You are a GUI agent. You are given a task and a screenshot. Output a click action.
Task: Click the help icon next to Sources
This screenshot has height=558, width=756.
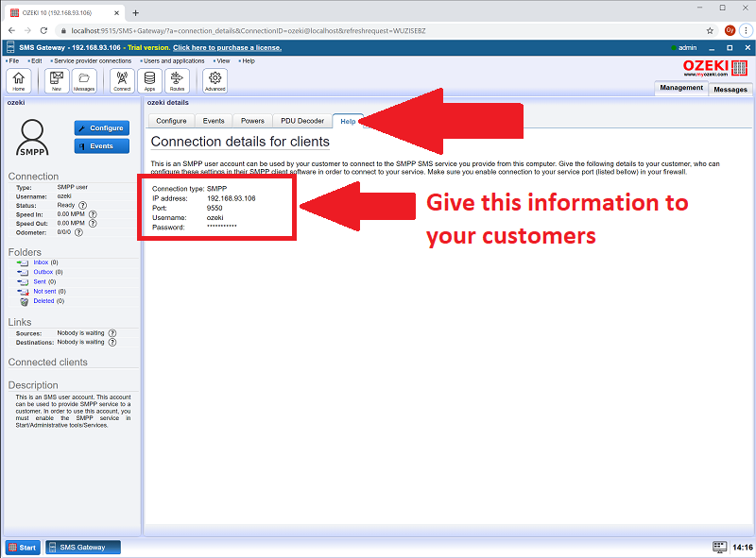coord(112,333)
